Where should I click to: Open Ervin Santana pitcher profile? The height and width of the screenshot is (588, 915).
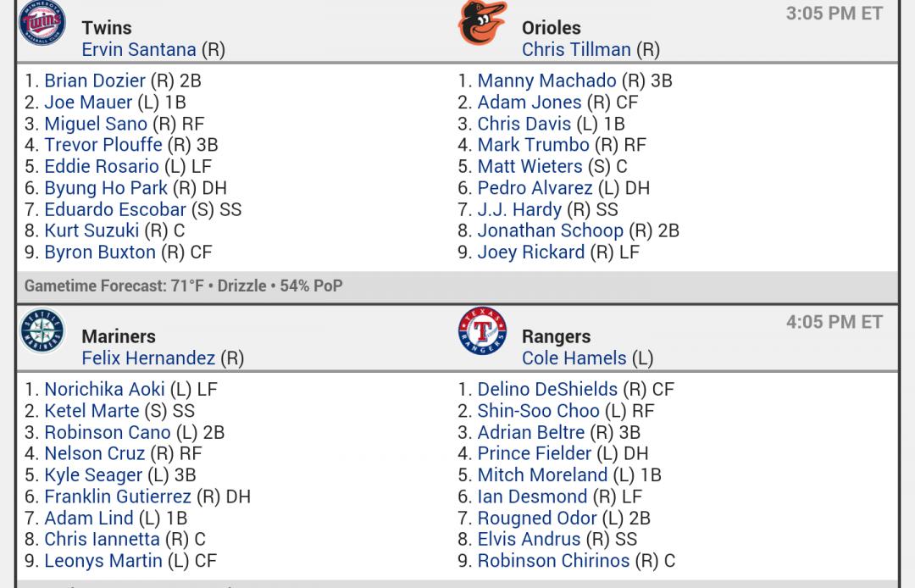coord(139,50)
